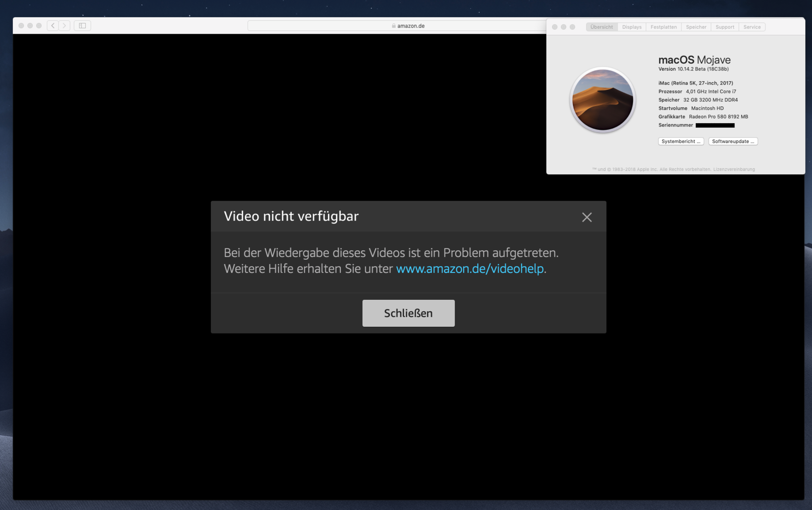
Task: Select the 'iMac (Retina 5K, 27-inch, 2017)' text
Action: tap(696, 83)
